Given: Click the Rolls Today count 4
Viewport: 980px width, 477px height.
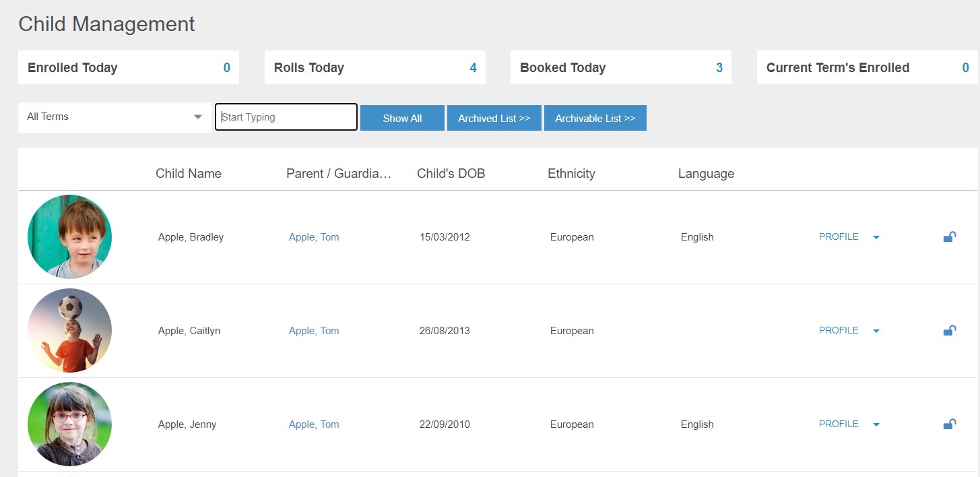Looking at the screenshot, I should click(x=473, y=67).
